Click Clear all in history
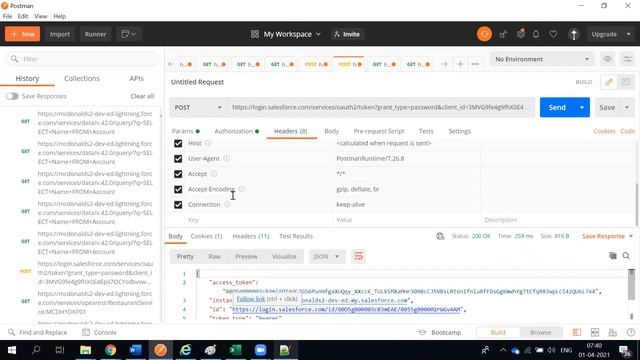Screen dimensions: 640x360 [142, 96]
